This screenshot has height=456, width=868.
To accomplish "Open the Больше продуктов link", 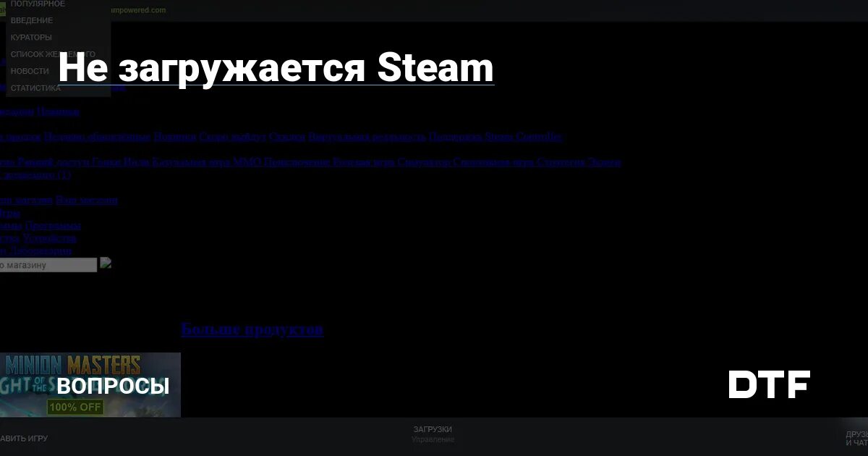I will [252, 329].
